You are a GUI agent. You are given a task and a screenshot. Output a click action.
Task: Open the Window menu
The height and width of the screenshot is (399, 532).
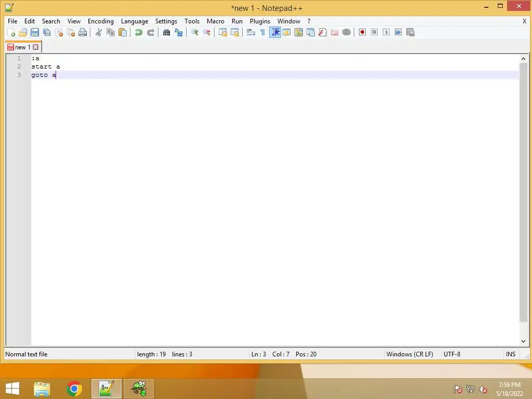(289, 21)
